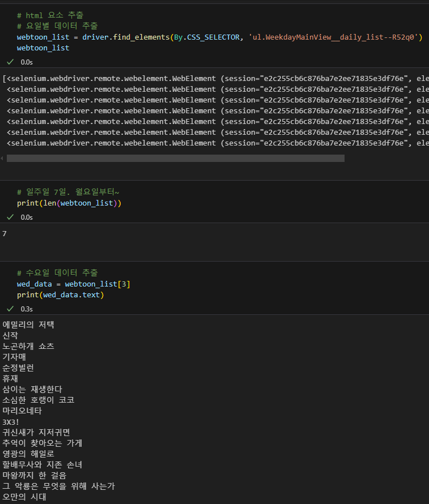This screenshot has width=429, height=504.
Task: Click output line '귀신새가 지저귀면'
Action: click(x=36, y=432)
